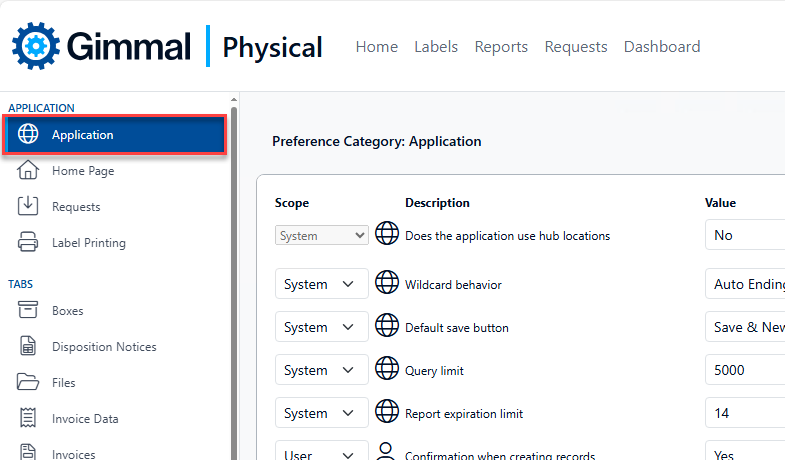Click the Disposition Notices document icon
Image resolution: width=785 pixels, height=460 pixels.
(28, 346)
